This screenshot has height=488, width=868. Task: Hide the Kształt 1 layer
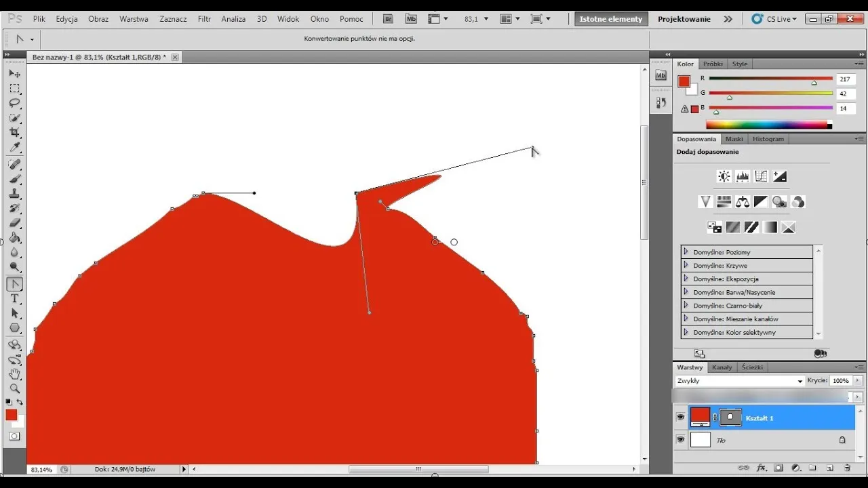tap(680, 418)
